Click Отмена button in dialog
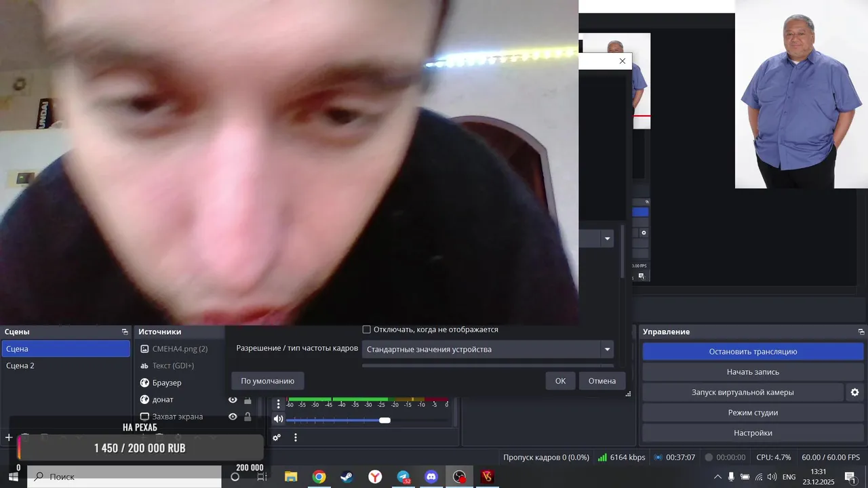The width and height of the screenshot is (868, 488). (602, 381)
